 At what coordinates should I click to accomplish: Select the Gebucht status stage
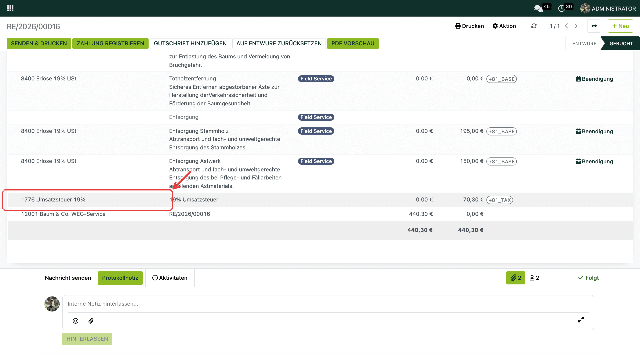click(621, 44)
